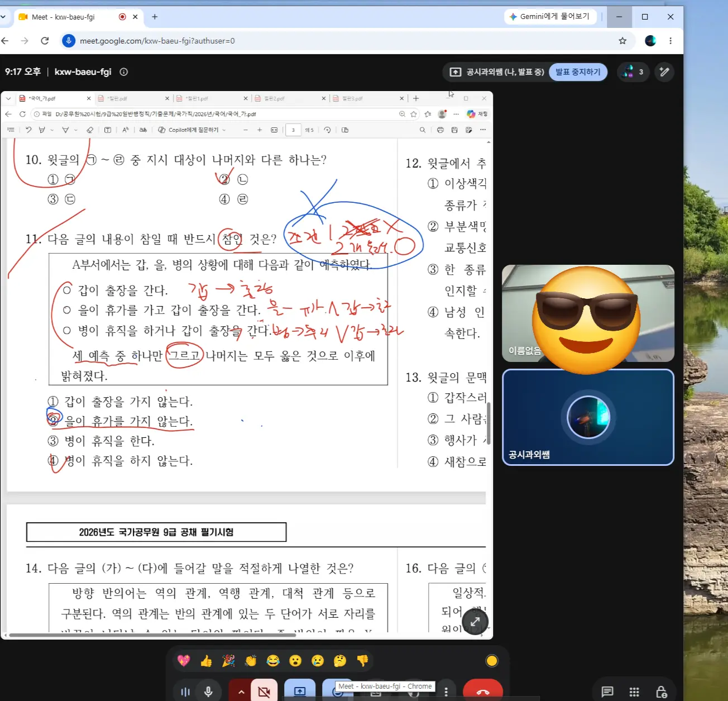Pick reaction skin tone yellow swatch
The width and height of the screenshot is (728, 701).
pos(492,661)
